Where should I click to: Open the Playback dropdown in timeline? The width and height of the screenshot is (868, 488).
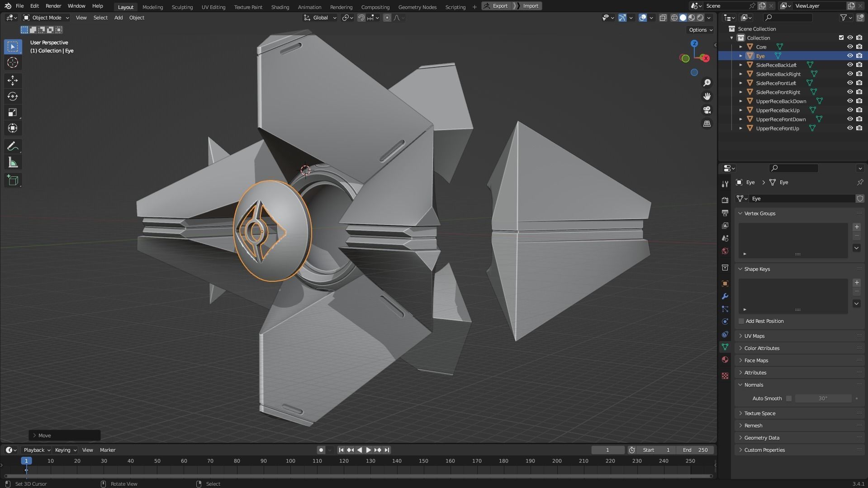tap(37, 450)
